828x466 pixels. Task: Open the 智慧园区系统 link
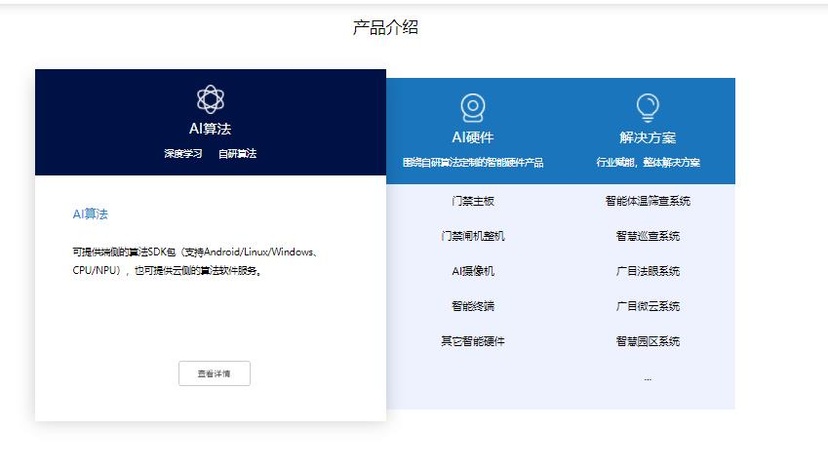pos(648,341)
